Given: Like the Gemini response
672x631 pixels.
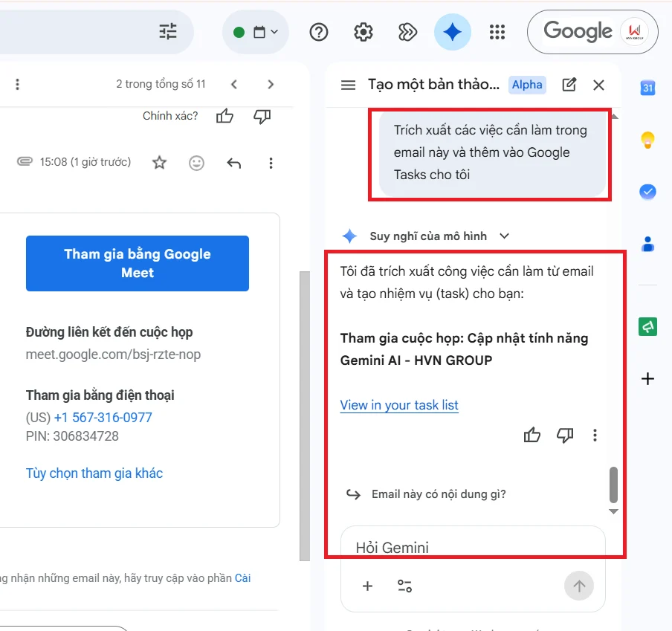Looking at the screenshot, I should point(532,436).
